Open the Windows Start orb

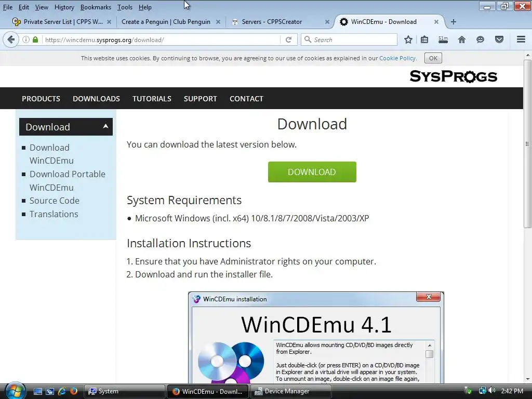point(15,391)
